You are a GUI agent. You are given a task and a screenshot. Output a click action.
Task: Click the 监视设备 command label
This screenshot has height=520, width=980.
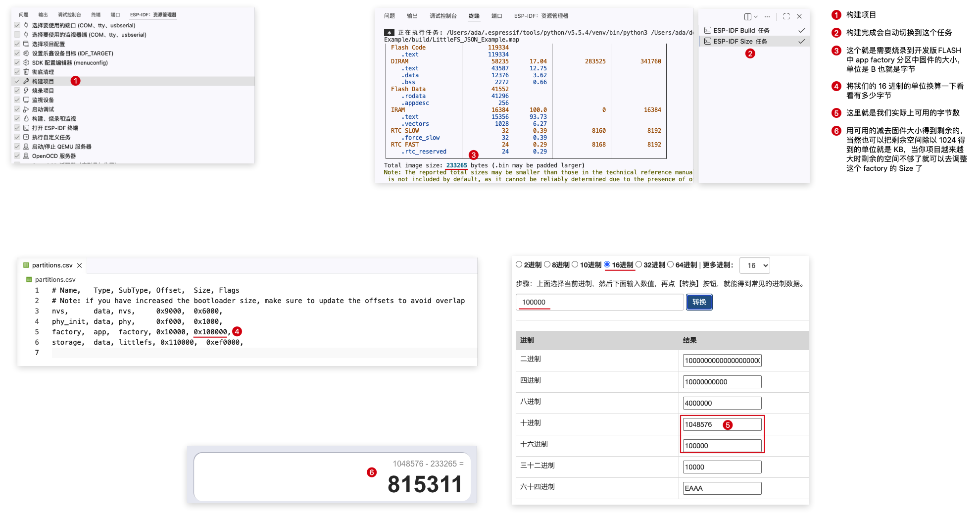(x=43, y=100)
